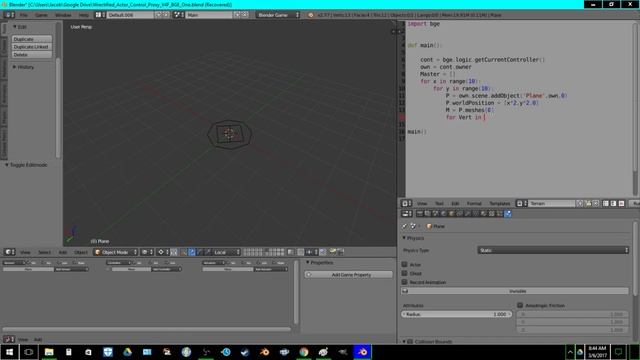Toggle word wrap in text editor
640x360 pixels.
pyautogui.click(x=613, y=203)
